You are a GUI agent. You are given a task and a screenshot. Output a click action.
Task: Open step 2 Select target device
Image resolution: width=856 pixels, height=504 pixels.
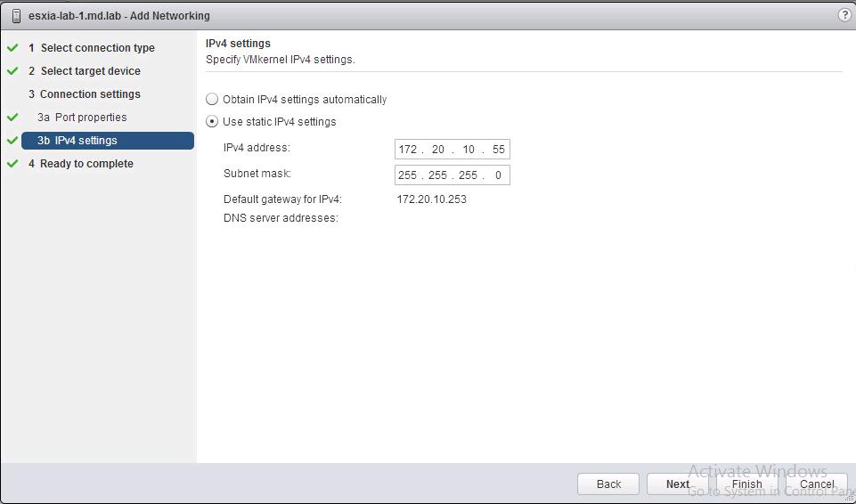pyautogui.click(x=90, y=71)
